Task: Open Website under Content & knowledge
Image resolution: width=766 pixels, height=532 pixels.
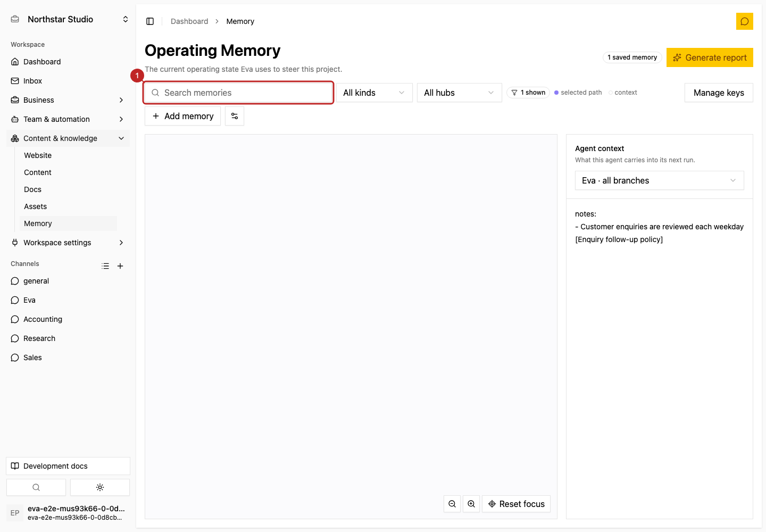Action: coord(68,155)
